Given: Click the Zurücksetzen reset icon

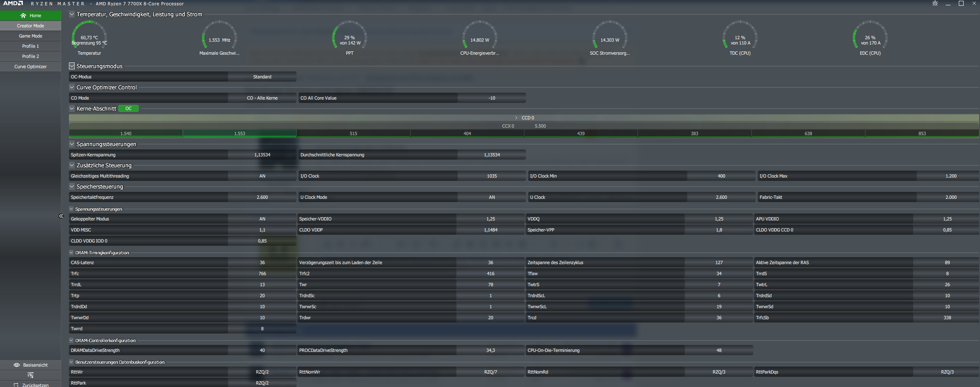Looking at the screenshot, I should (x=16, y=385).
